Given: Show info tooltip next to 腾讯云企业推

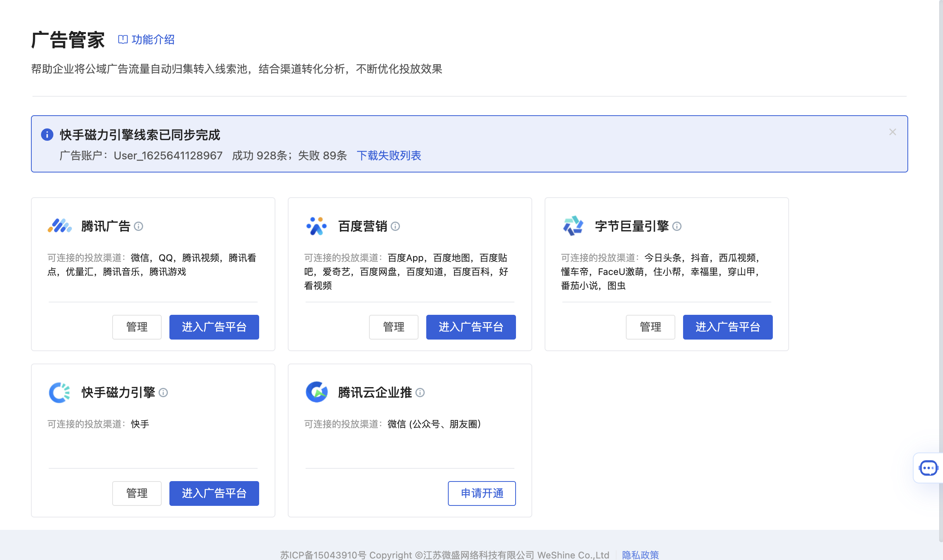Looking at the screenshot, I should coord(420,393).
